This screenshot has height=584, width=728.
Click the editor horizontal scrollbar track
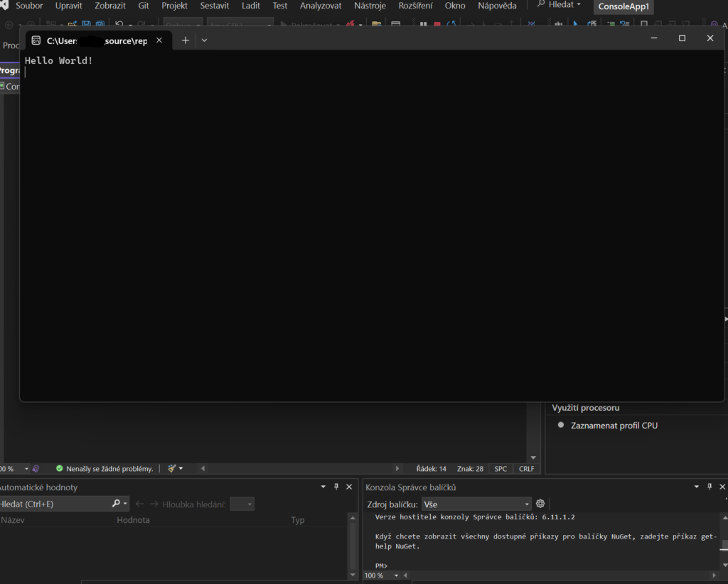299,469
